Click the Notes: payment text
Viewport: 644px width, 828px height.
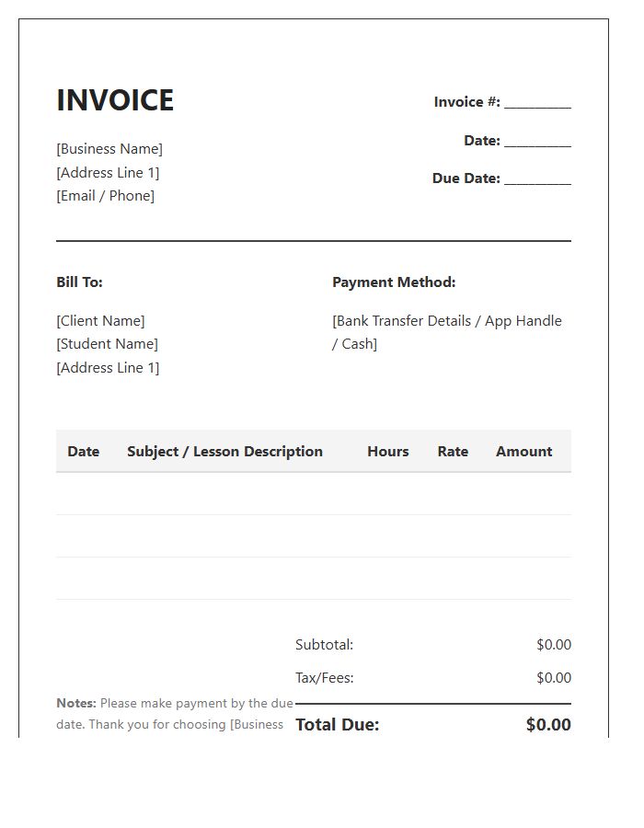174,714
